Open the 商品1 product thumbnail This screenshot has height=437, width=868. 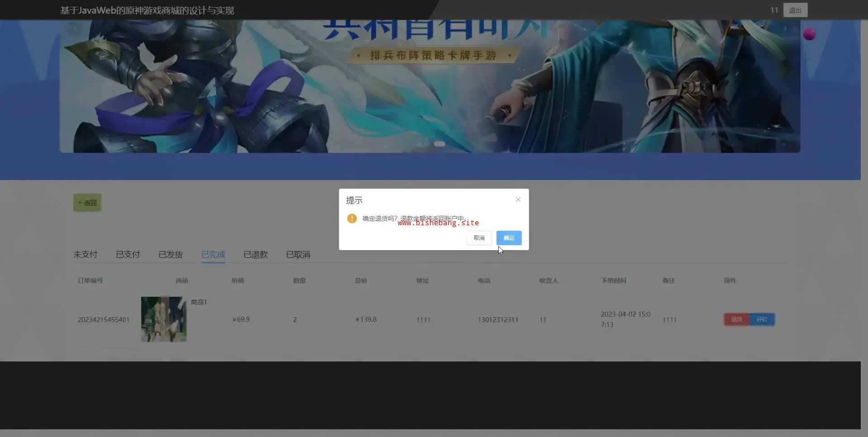tap(164, 319)
